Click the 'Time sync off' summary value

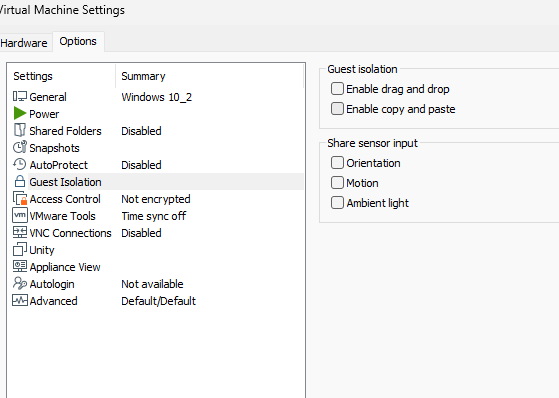(x=154, y=216)
